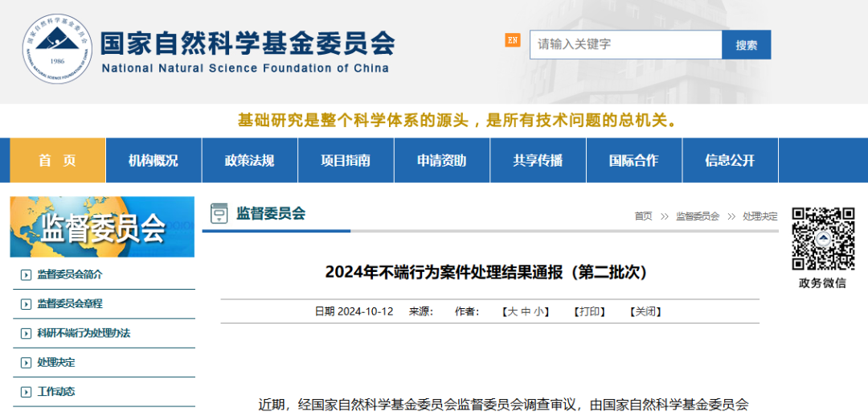This screenshot has width=868, height=416.
Task: Open the 监督委员会简介 sidebar link
Action: [70, 274]
